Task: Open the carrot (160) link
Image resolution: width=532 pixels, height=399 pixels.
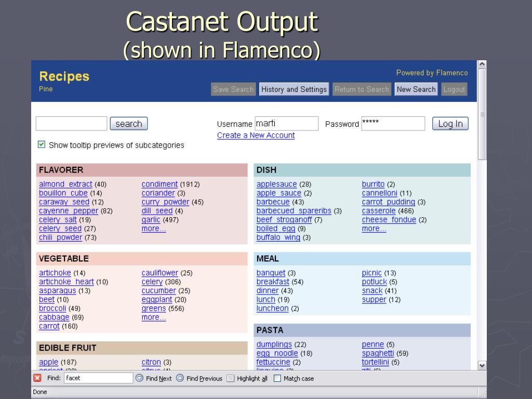Action: pyautogui.click(x=49, y=326)
